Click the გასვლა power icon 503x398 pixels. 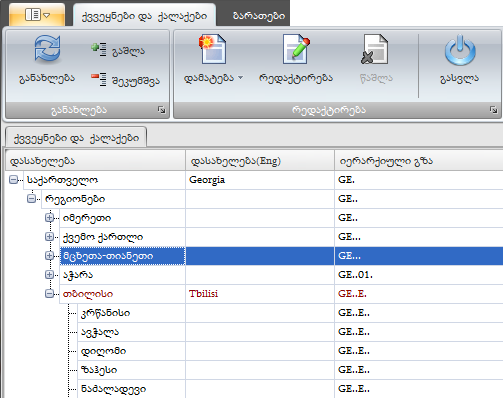pyautogui.click(x=460, y=50)
